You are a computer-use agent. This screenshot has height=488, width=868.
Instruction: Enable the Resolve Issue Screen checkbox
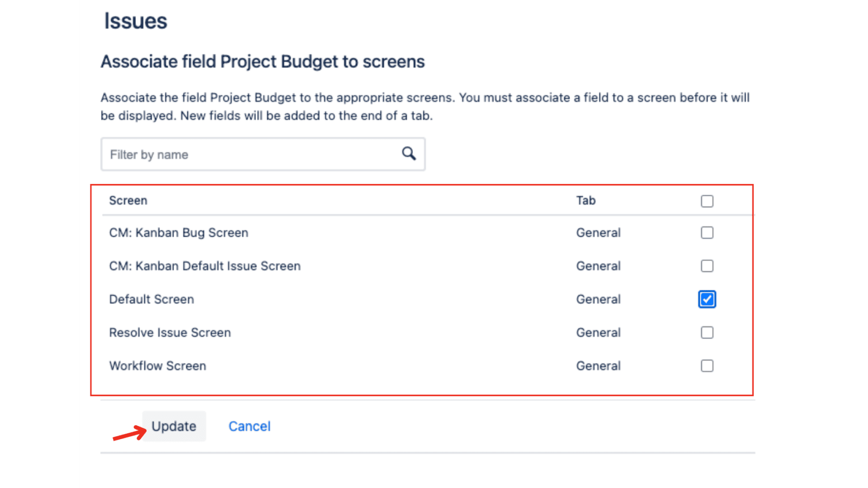[x=707, y=332]
